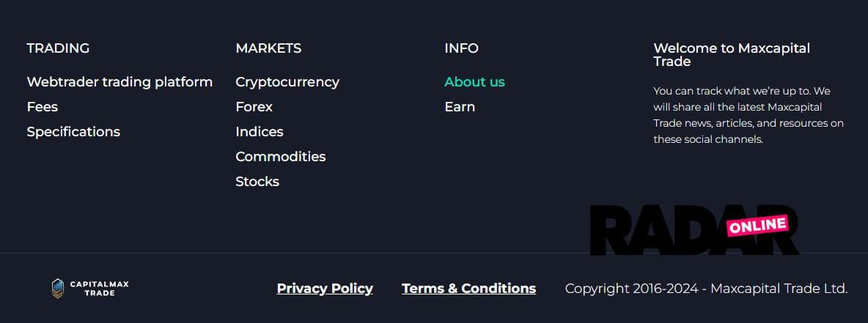
Task: Open the Webtrader trading platform link
Action: pos(119,82)
